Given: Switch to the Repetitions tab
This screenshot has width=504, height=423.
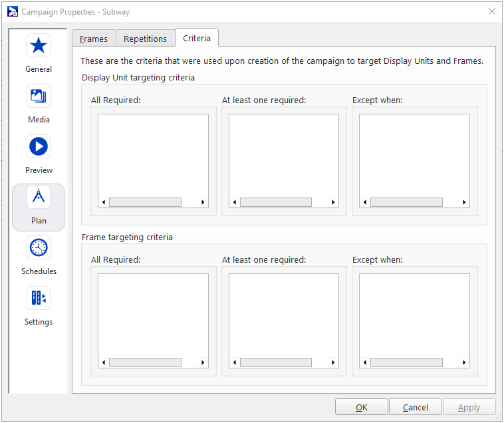Looking at the screenshot, I should [x=145, y=39].
